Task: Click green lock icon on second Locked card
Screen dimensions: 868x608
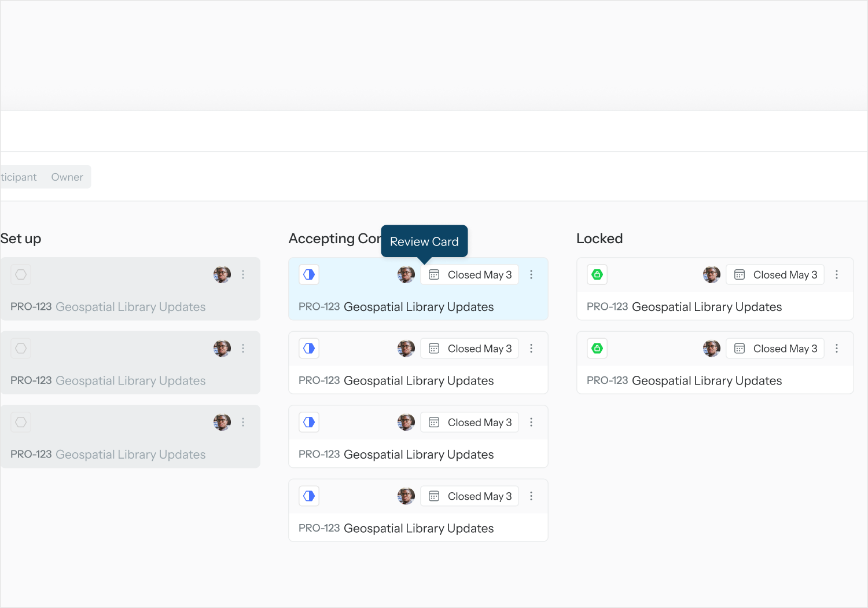Action: (x=597, y=349)
